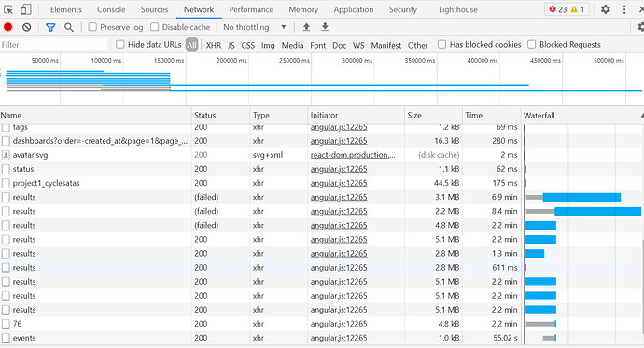Open angular.js:12265 initiator for events row
This screenshot has width=644, height=348.
pyautogui.click(x=339, y=338)
